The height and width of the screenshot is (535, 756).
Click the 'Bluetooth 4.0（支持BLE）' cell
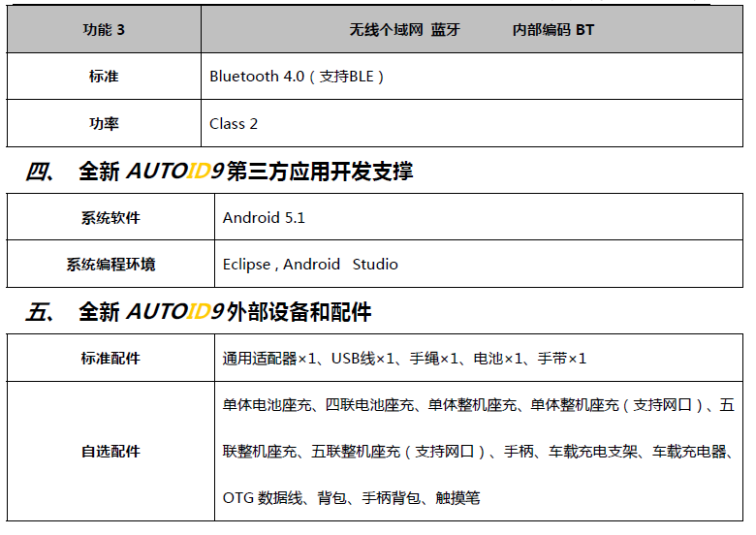[x=472, y=77]
